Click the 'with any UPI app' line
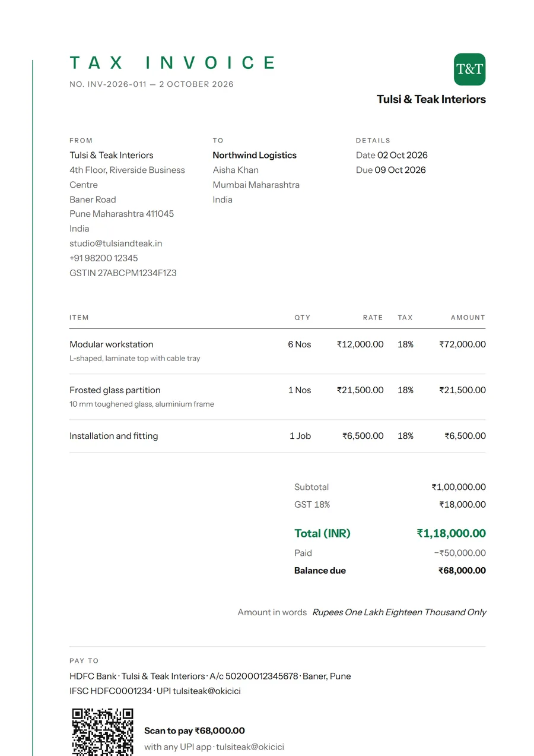Screen dimensions: 534x756 (214, 747)
